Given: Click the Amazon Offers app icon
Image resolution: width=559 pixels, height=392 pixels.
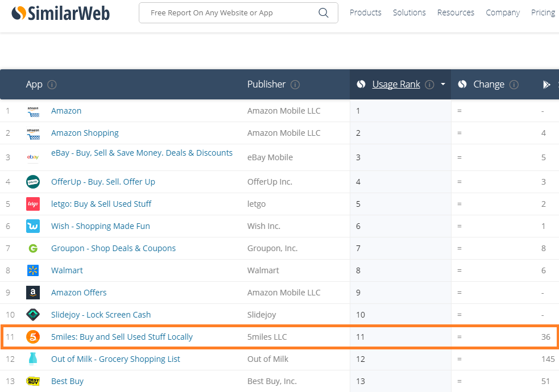Looking at the screenshot, I should pyautogui.click(x=33, y=293).
